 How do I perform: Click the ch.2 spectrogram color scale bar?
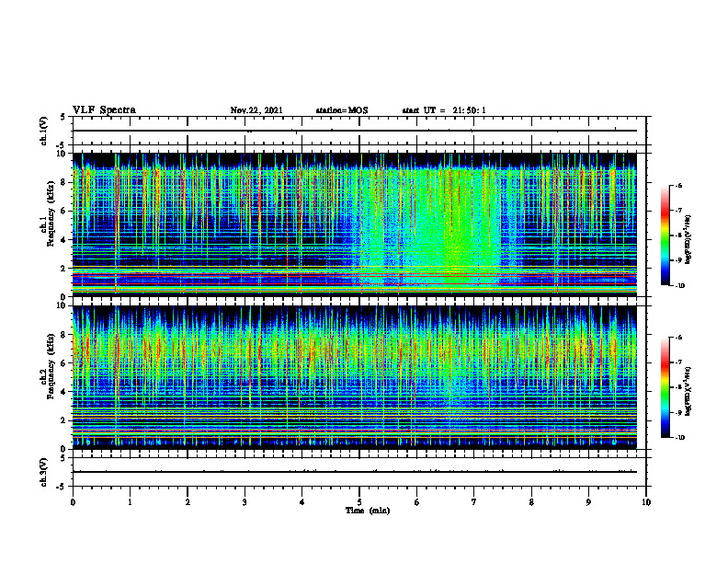[665, 387]
